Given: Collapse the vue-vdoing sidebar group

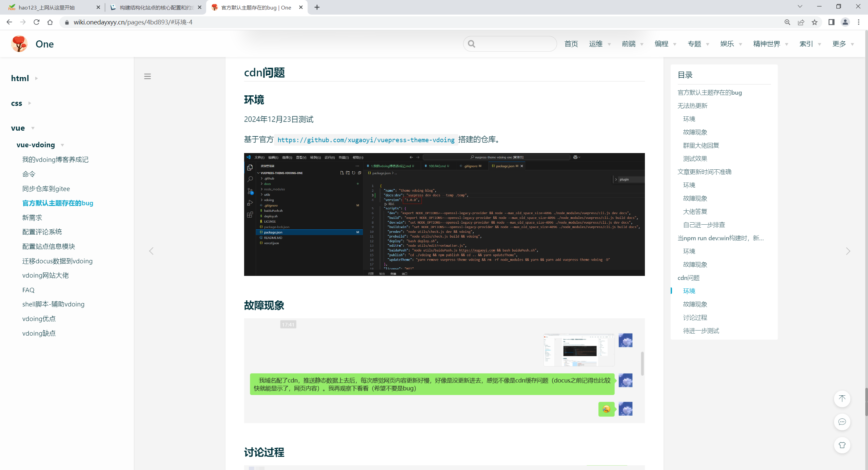Looking at the screenshot, I should (x=40, y=145).
